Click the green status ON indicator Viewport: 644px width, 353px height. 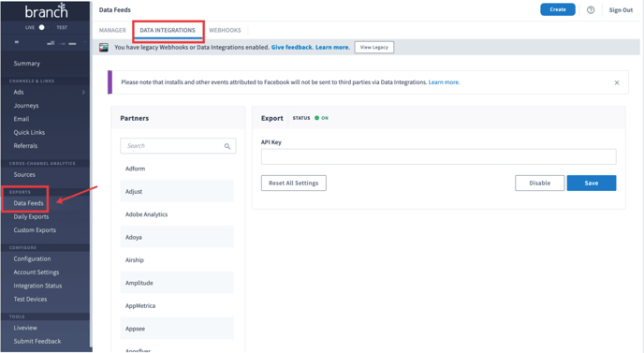(321, 118)
